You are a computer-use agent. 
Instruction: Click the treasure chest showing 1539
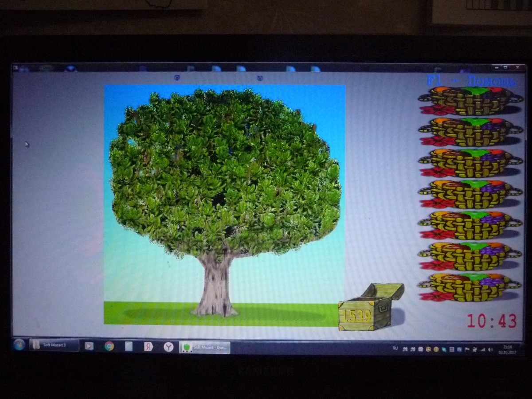(371, 307)
